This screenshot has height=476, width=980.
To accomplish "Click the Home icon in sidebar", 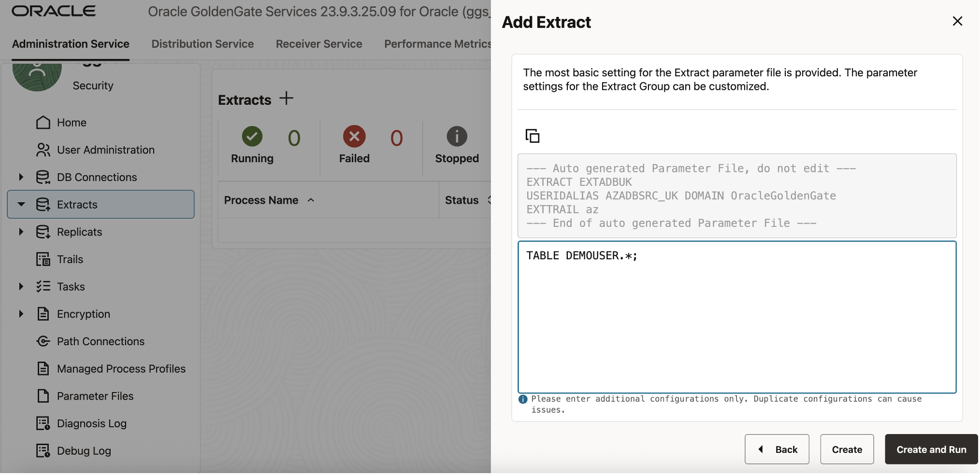I will coord(43,123).
